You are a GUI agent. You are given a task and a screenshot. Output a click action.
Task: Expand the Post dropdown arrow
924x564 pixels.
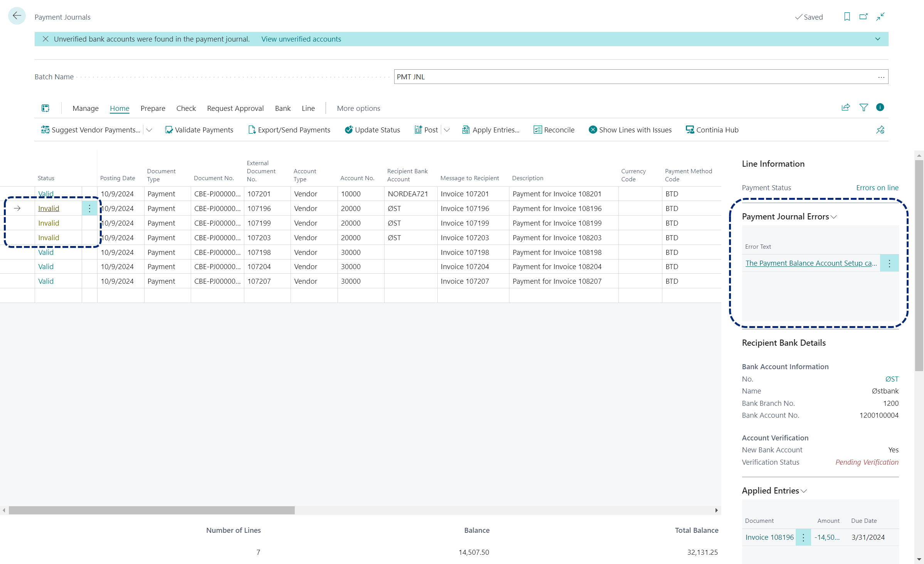447,130
